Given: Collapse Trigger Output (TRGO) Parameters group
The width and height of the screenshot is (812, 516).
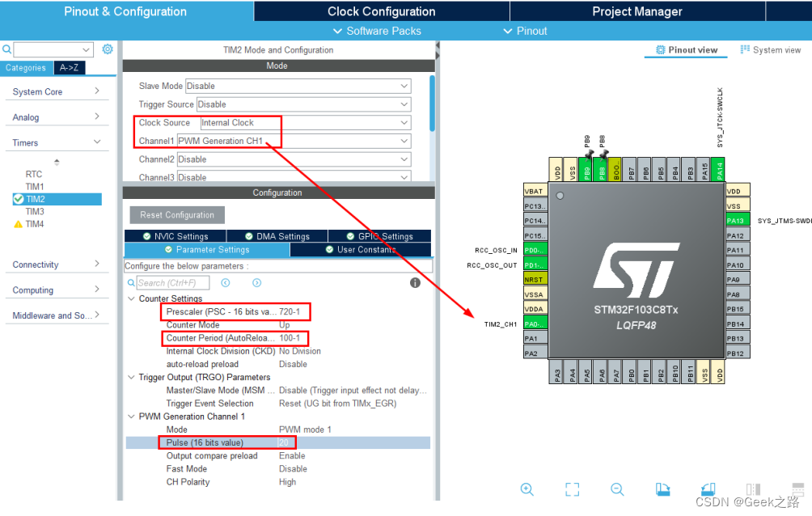Looking at the screenshot, I should [x=132, y=377].
